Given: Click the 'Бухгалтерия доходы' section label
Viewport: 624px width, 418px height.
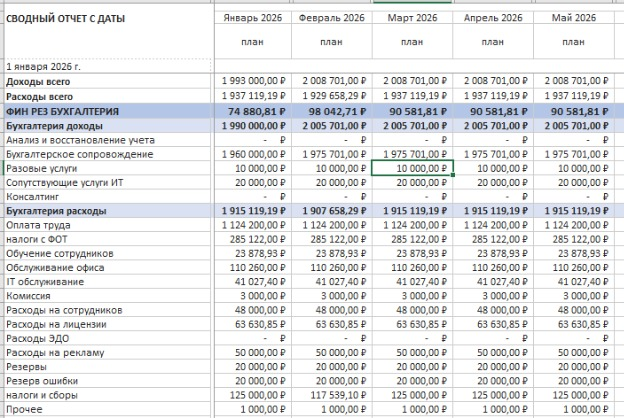Looking at the screenshot, I should (x=55, y=126).
